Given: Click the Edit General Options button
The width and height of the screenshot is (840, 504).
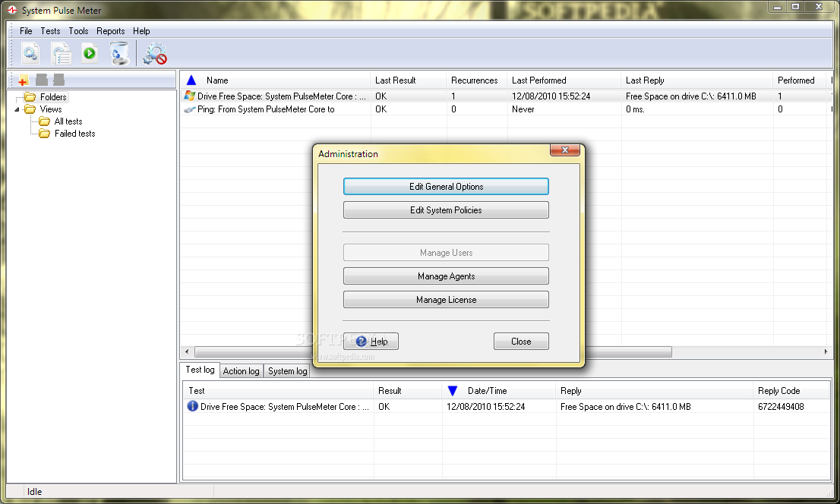Looking at the screenshot, I should pyautogui.click(x=446, y=187).
